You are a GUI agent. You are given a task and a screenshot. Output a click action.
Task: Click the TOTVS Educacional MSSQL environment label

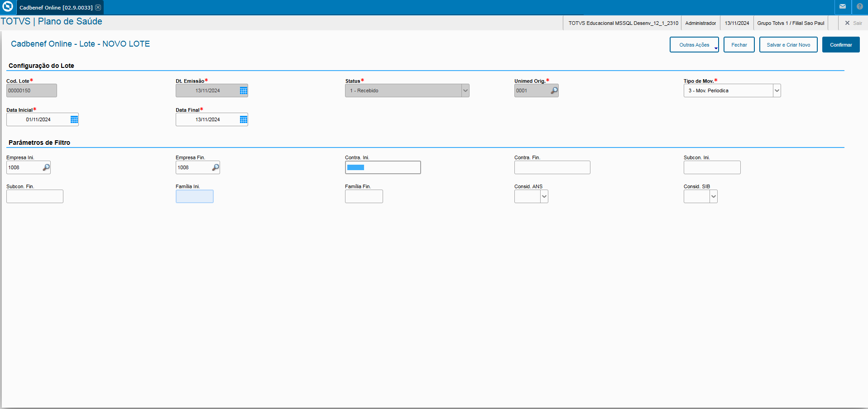click(623, 23)
